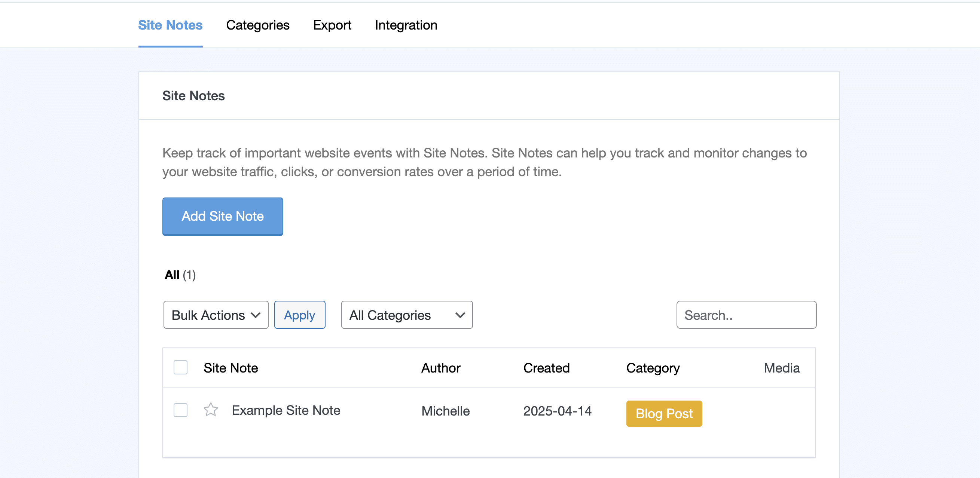The width and height of the screenshot is (980, 478).
Task: Star the Example Site Note
Action: tap(210, 410)
